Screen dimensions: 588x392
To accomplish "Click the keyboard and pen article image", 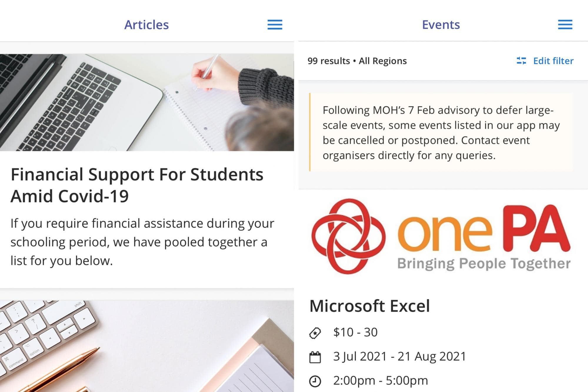I will (x=147, y=346).
